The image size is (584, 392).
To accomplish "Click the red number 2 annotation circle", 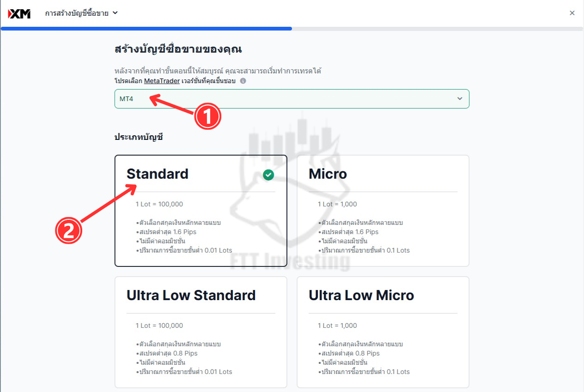I will [x=69, y=231].
